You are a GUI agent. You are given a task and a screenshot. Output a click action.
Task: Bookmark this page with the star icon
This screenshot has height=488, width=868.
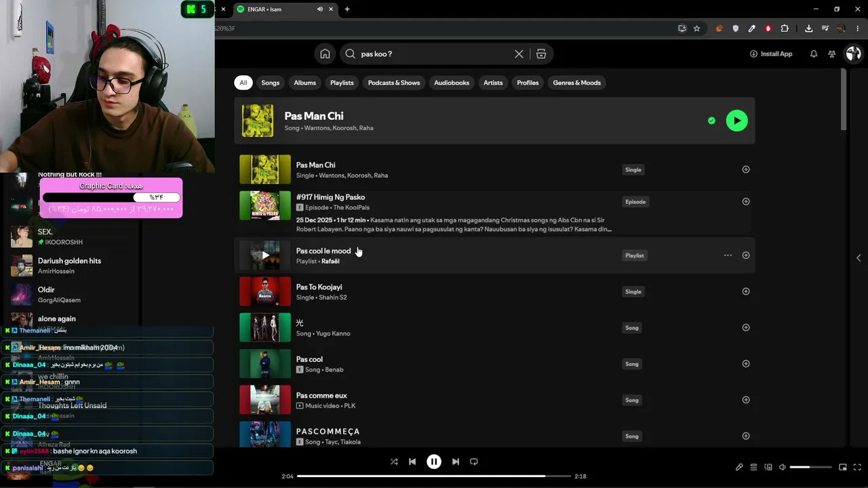pyautogui.click(x=696, y=28)
